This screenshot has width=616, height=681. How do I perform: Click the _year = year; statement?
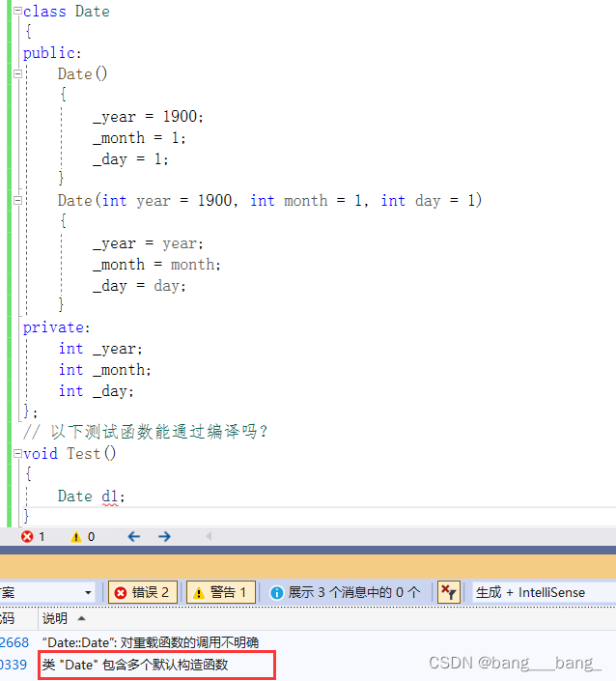(x=148, y=243)
